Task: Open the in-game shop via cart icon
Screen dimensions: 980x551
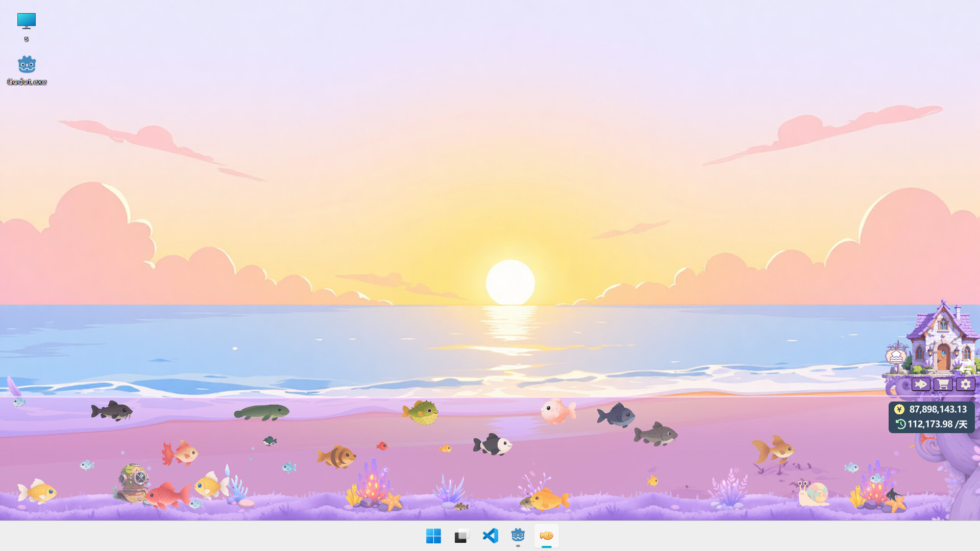Action: [943, 384]
